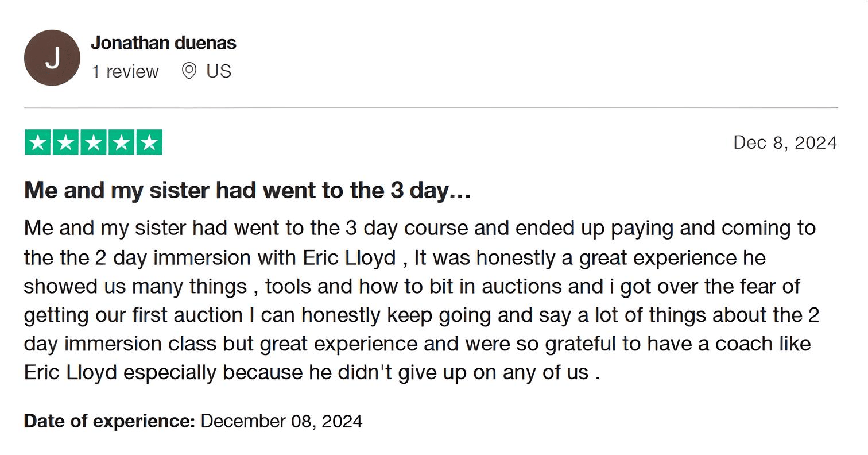The image size is (868, 455).
Task: Select the fourth rating star
Action: [121, 142]
